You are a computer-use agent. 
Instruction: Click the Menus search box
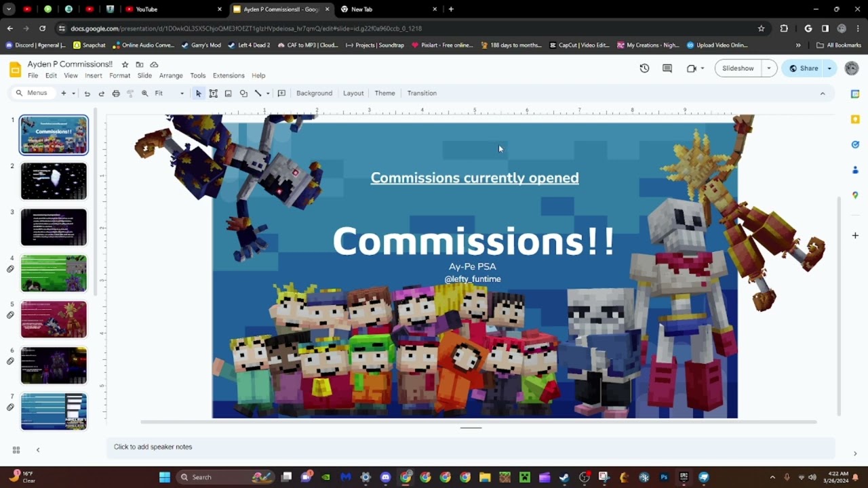(x=33, y=94)
